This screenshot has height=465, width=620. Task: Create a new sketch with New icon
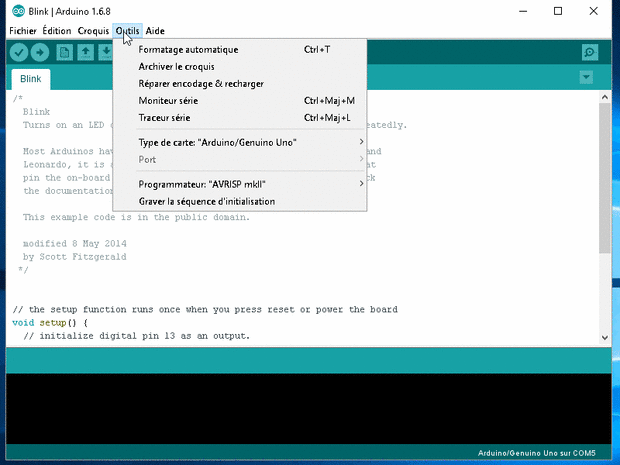point(64,53)
